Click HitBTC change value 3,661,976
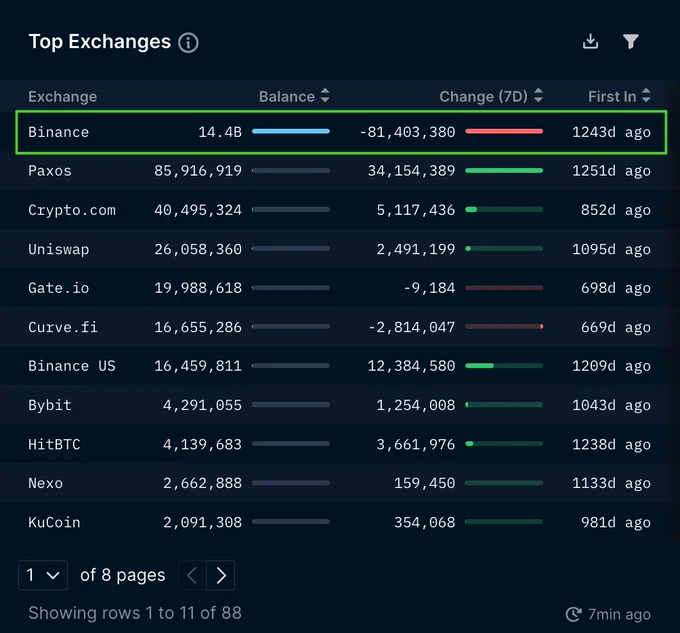 pos(416,444)
